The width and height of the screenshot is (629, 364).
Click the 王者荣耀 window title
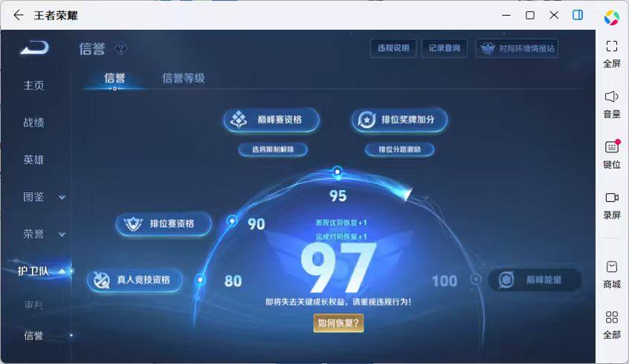(x=56, y=16)
